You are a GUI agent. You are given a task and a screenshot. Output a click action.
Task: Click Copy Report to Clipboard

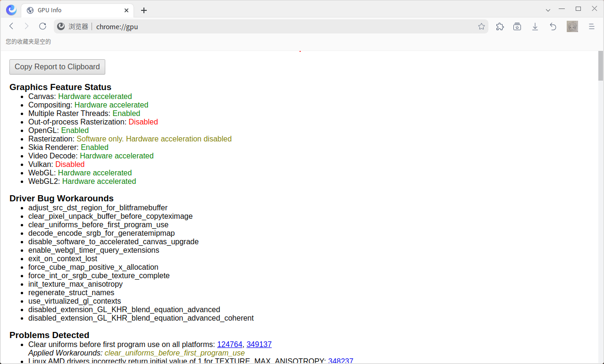pos(57,67)
